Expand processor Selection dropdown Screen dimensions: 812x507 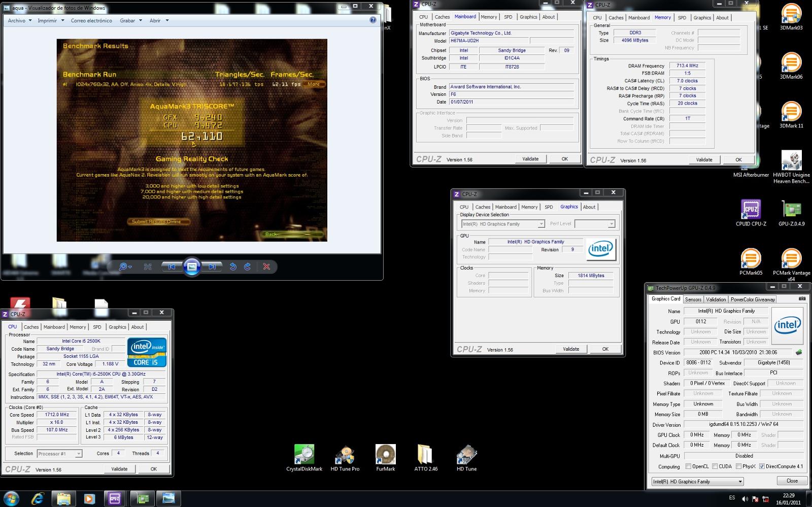(x=79, y=454)
